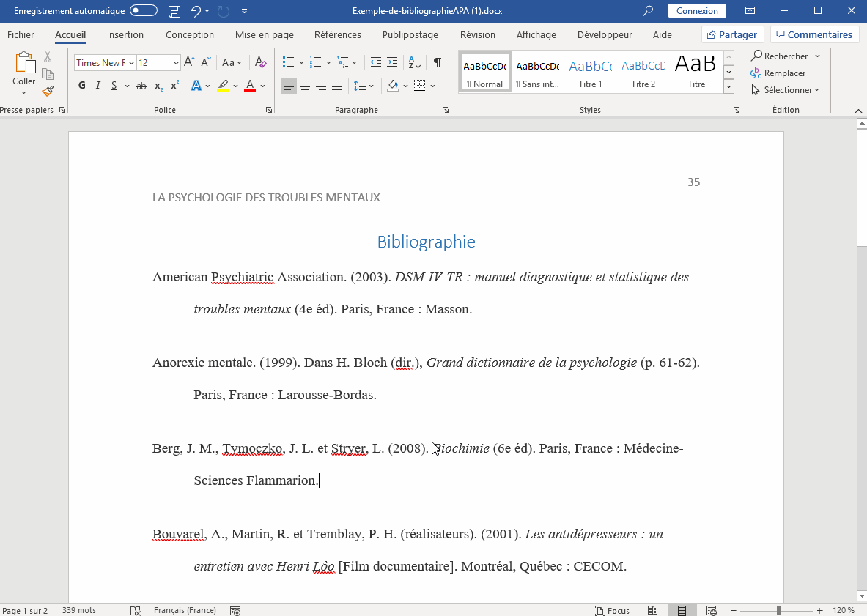This screenshot has width=867, height=616.
Task: Switch to Références tab
Action: 338,34
